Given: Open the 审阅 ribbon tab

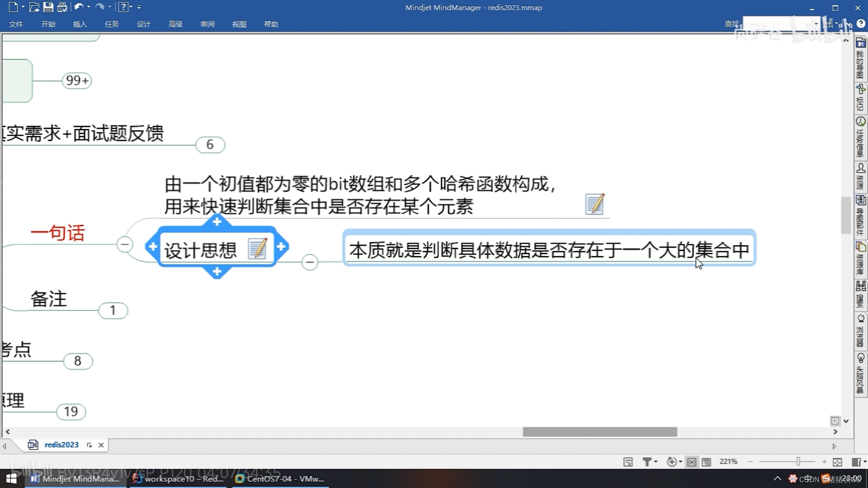Looking at the screenshot, I should coord(207,24).
